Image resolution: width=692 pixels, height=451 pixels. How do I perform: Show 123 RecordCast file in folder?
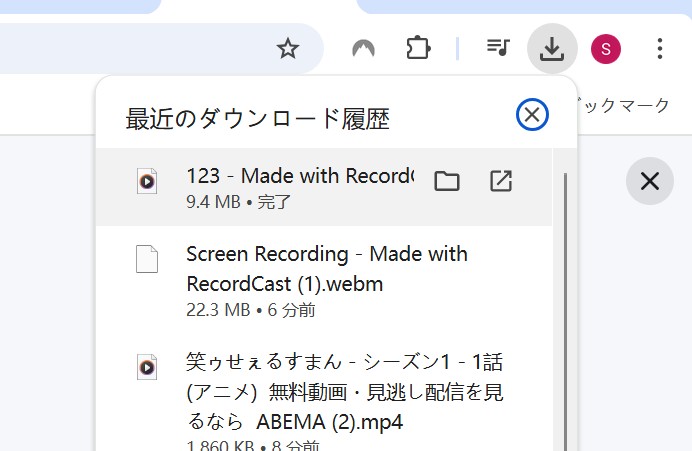coord(447,181)
